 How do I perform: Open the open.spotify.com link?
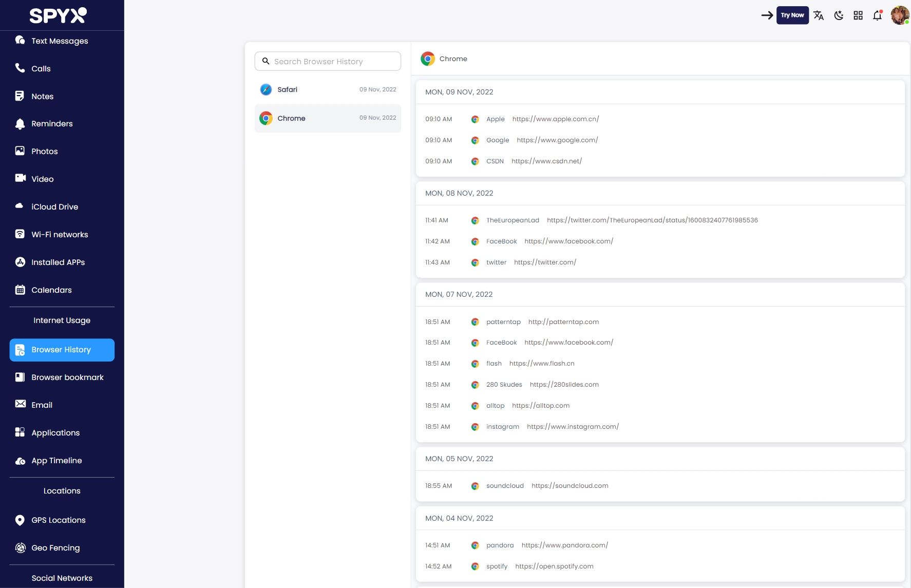(x=554, y=566)
